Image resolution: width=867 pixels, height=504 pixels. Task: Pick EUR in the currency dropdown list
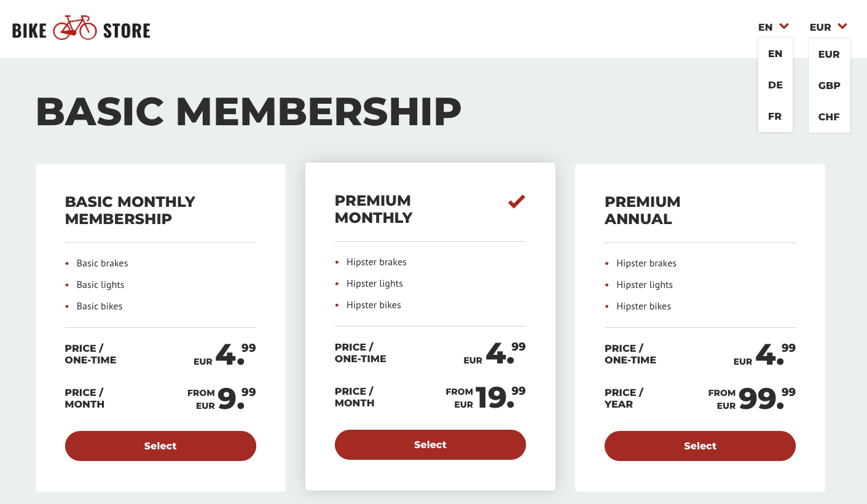(830, 55)
